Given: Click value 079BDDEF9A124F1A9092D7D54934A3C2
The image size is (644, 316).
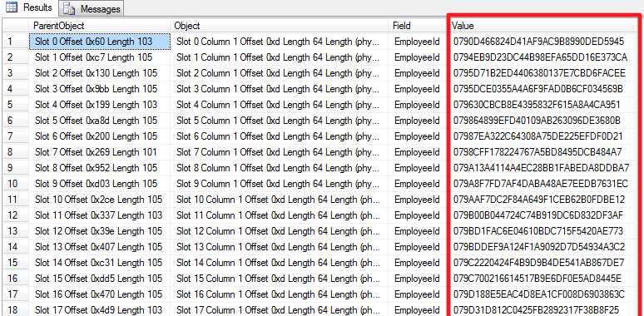Looking at the screenshot, I should tap(539, 247).
